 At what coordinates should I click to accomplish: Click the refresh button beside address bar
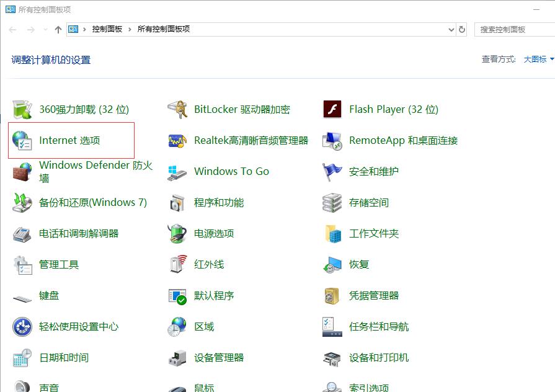point(462,29)
